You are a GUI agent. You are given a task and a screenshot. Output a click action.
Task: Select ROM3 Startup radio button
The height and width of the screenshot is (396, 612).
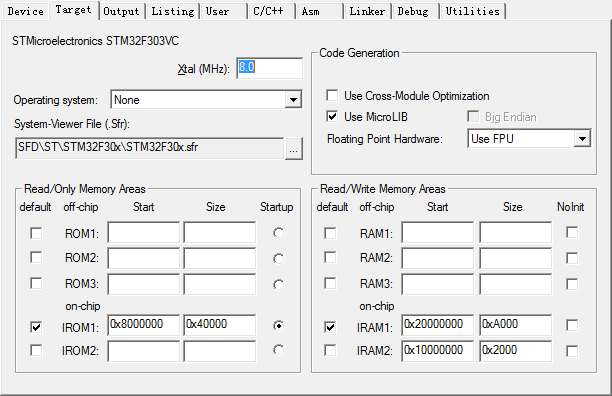[x=278, y=285]
